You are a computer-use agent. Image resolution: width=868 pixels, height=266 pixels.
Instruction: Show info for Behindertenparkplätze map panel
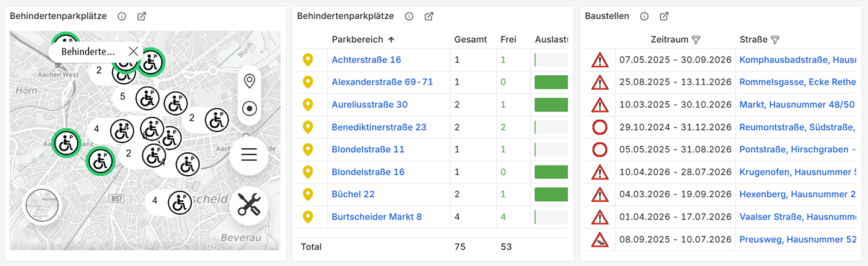[121, 16]
